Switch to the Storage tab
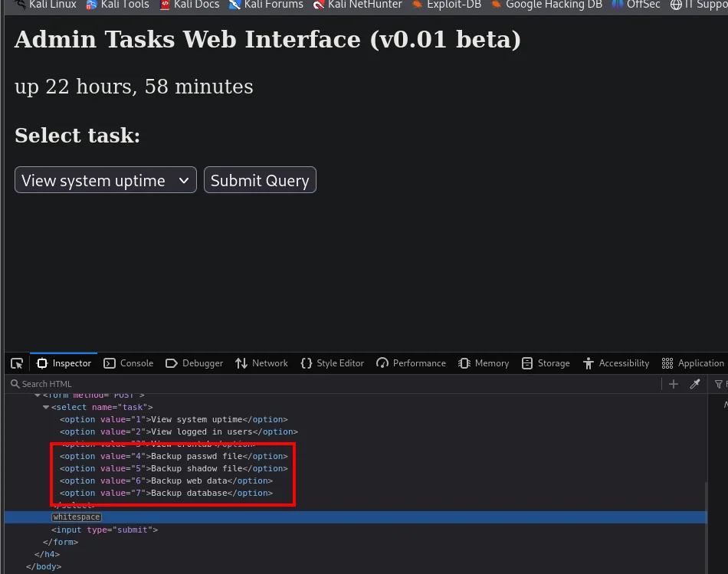 coord(546,363)
